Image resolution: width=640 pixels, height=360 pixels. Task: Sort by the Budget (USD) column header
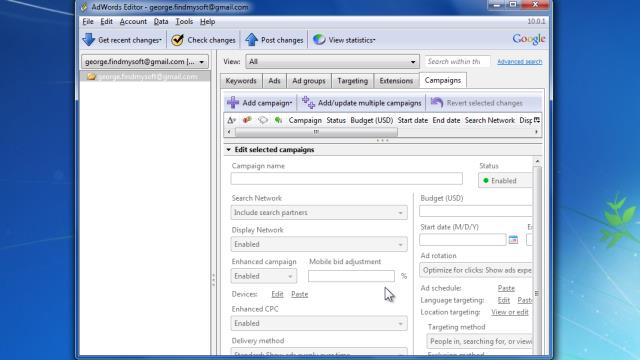click(371, 120)
